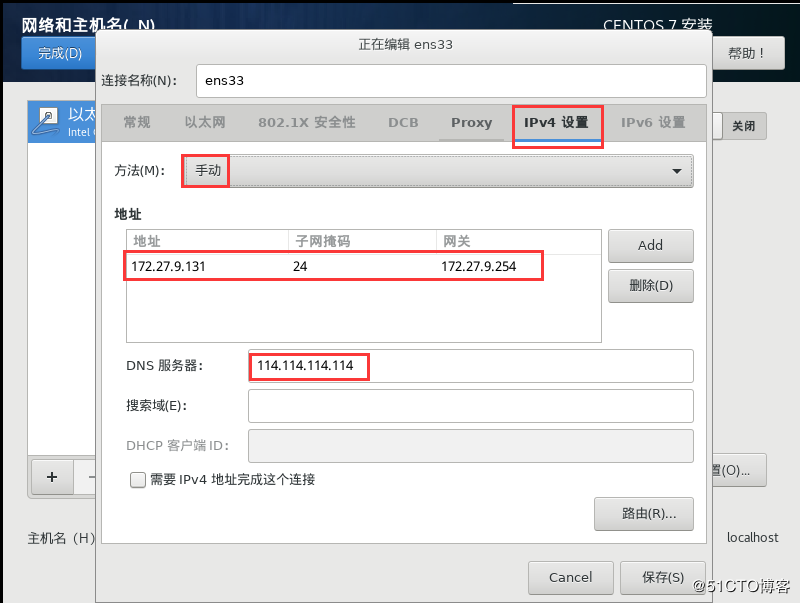Click the 地址 column header

[x=207, y=241]
